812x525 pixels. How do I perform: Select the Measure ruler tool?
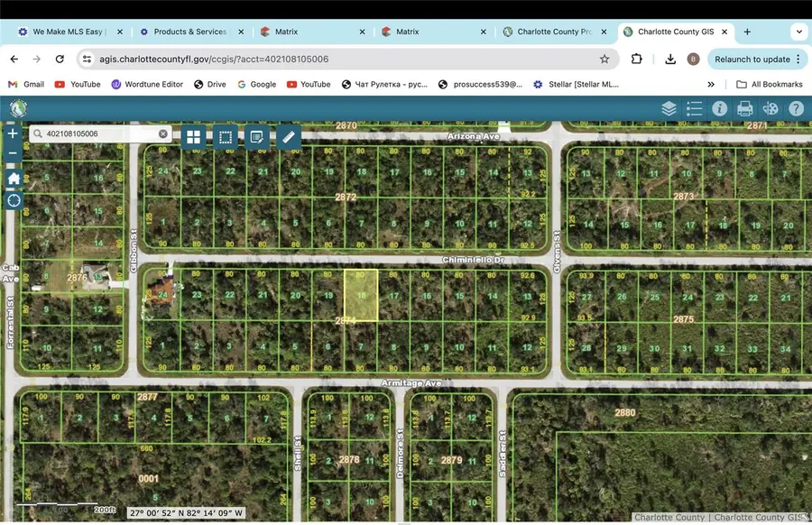pos(289,137)
